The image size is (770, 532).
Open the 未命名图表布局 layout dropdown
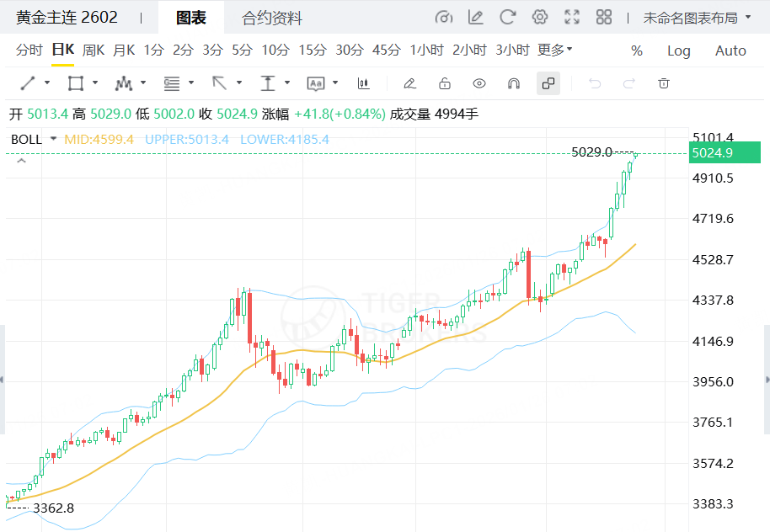698,19
